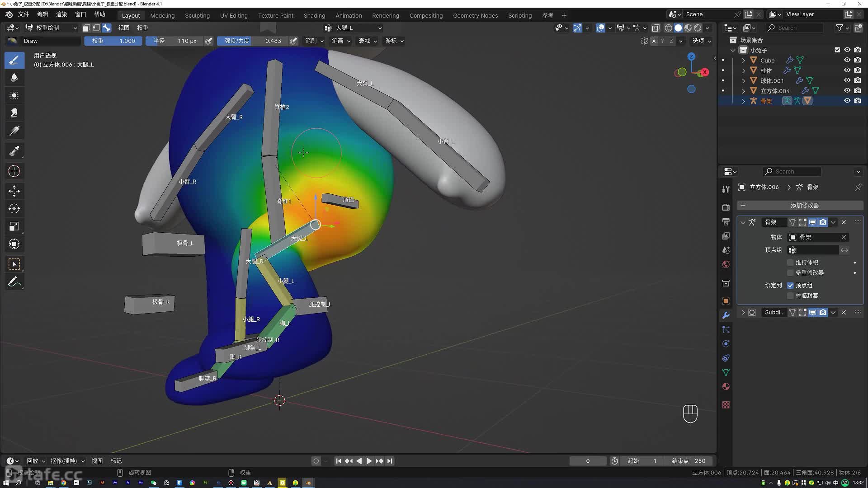Clear the 物体 armature object field
The image size is (868, 488).
(844, 238)
